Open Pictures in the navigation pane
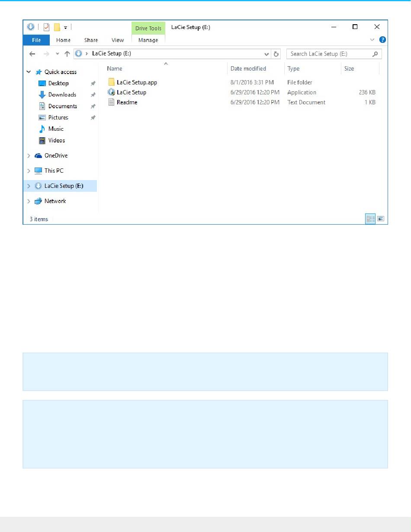 [58, 117]
